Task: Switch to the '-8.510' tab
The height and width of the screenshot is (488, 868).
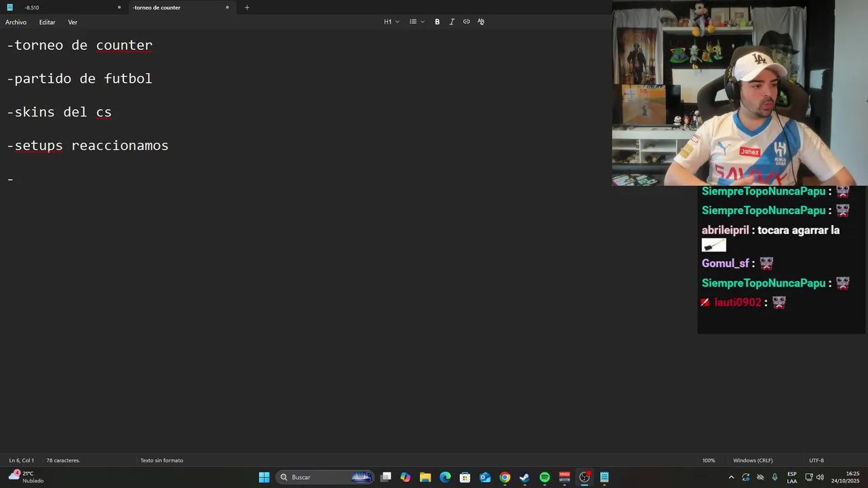Action: tap(64, 7)
